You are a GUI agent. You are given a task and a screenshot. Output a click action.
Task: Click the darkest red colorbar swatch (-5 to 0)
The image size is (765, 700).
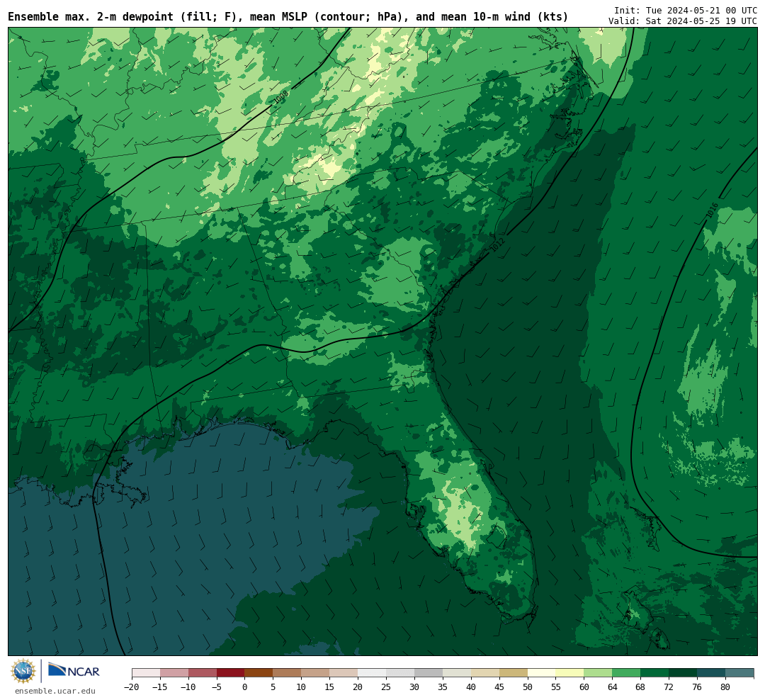pos(230,673)
